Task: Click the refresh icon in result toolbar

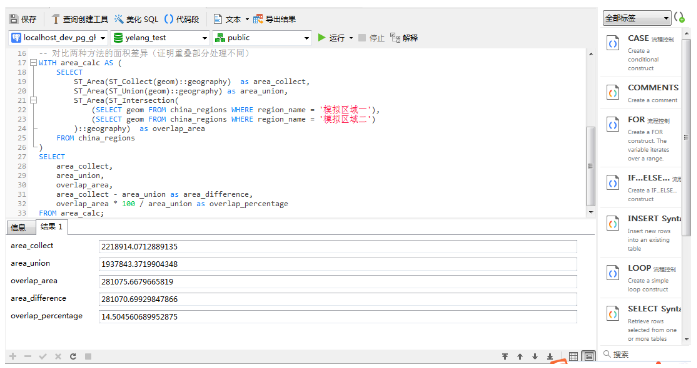Action: pyautogui.click(x=73, y=356)
